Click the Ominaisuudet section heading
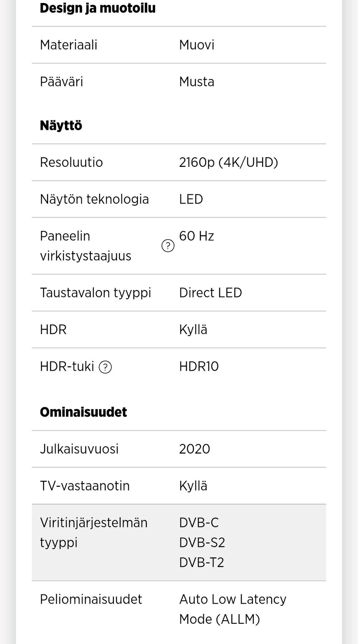This screenshot has width=358, height=644. [x=84, y=412]
